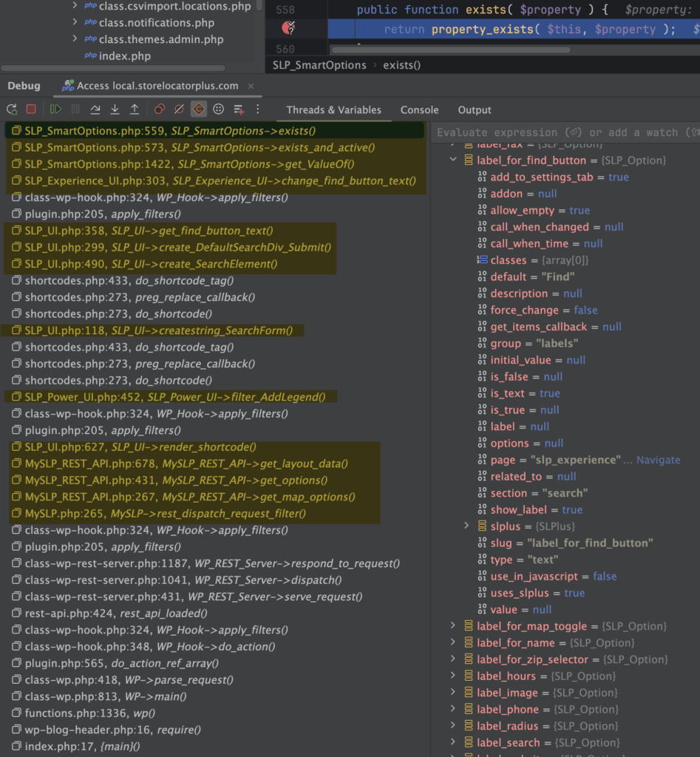Click the Rerun debug session icon

click(12, 109)
